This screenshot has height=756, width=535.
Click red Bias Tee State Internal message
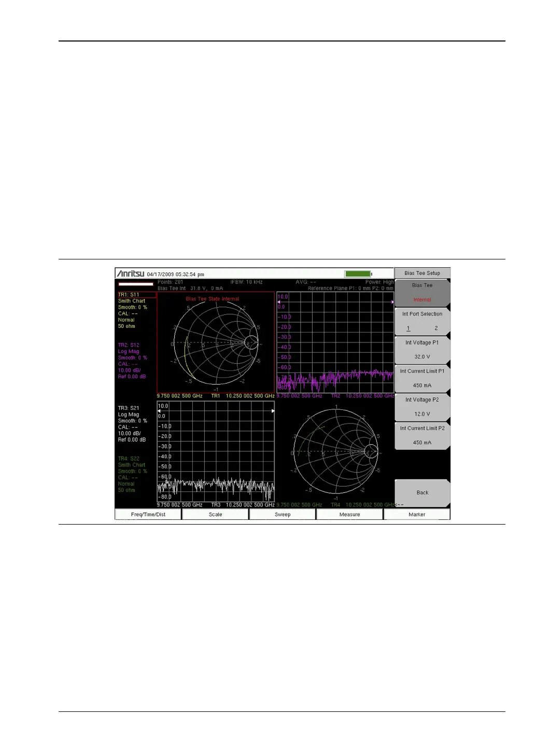coord(213,299)
